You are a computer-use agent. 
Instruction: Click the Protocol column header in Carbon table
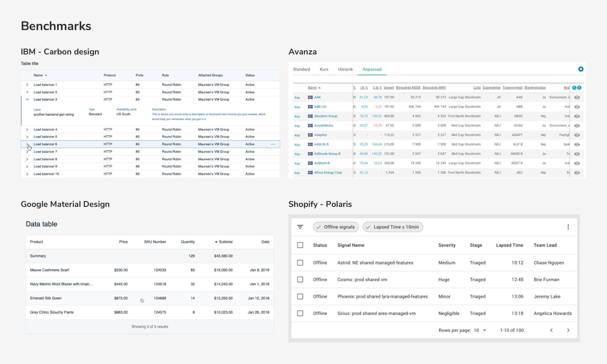click(x=110, y=75)
